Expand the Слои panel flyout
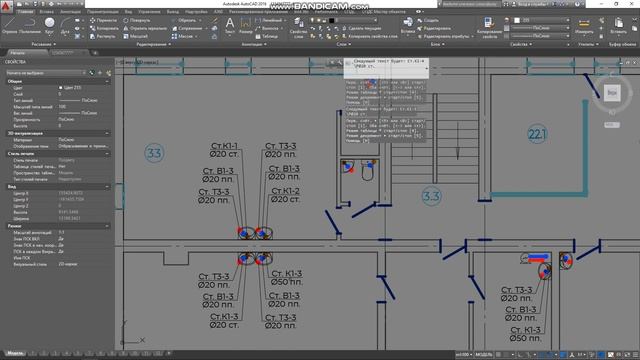The image size is (640, 360). pyautogui.click(x=344, y=44)
